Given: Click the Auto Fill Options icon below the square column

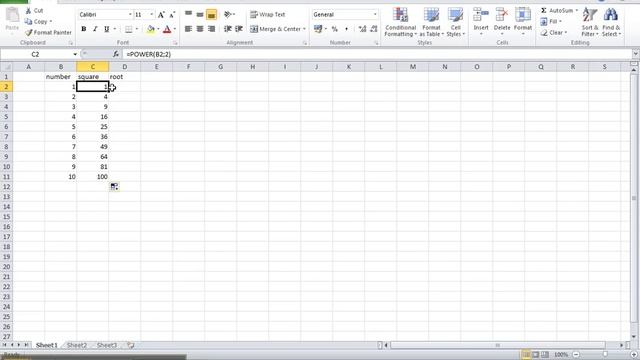Looking at the screenshot, I should 114,187.
